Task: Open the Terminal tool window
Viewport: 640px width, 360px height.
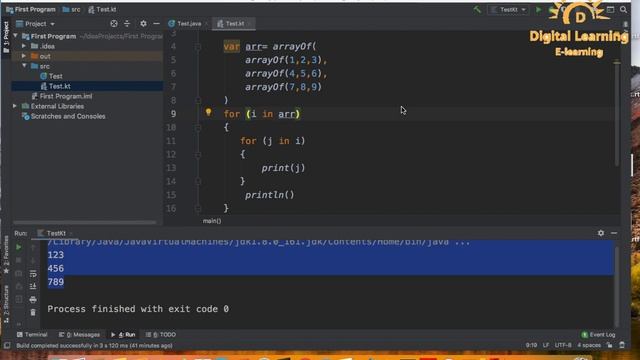Action: [x=32, y=335]
